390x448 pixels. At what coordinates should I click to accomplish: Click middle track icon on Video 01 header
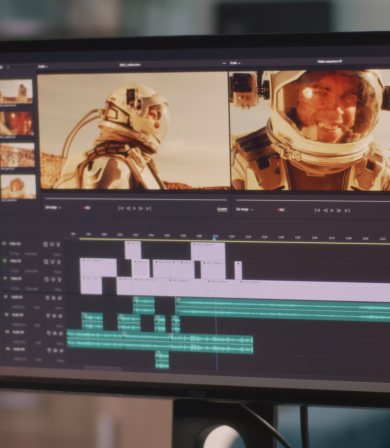(53, 280)
